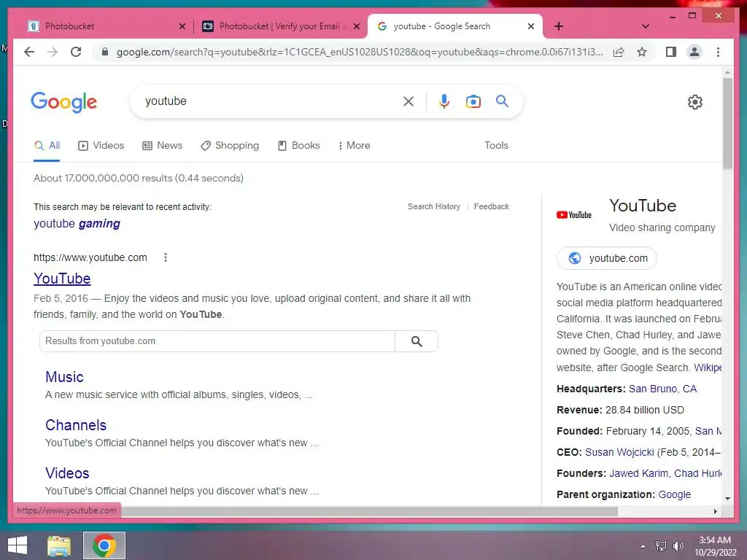The height and width of the screenshot is (560, 747).
Task: Close the Verify your Email tab
Action: click(356, 26)
